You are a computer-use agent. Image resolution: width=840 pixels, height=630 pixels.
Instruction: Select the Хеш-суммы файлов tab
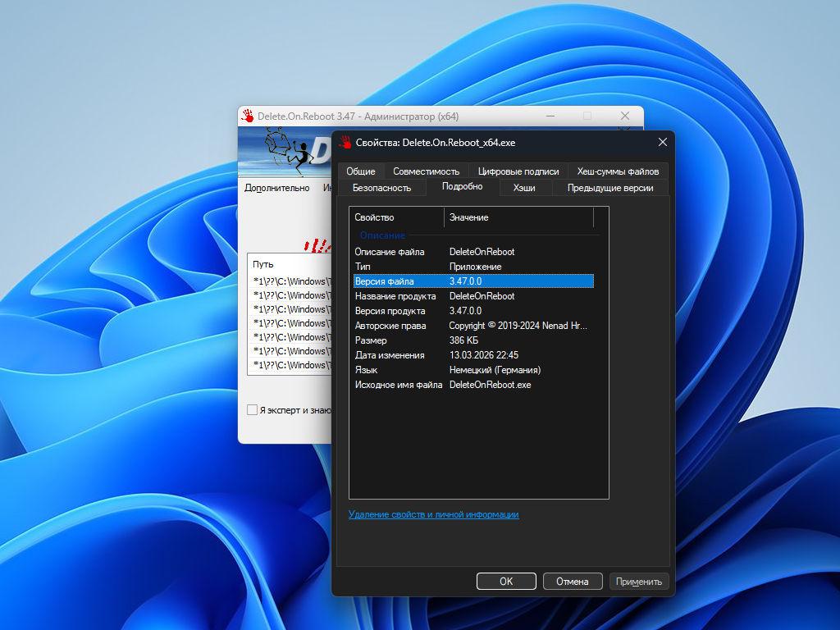click(618, 171)
